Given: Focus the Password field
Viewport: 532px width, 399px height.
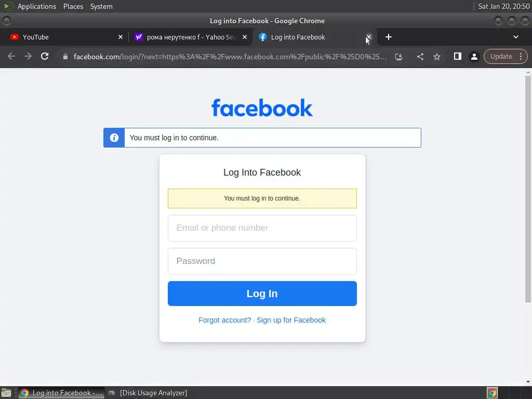Looking at the screenshot, I should pyautogui.click(x=262, y=261).
